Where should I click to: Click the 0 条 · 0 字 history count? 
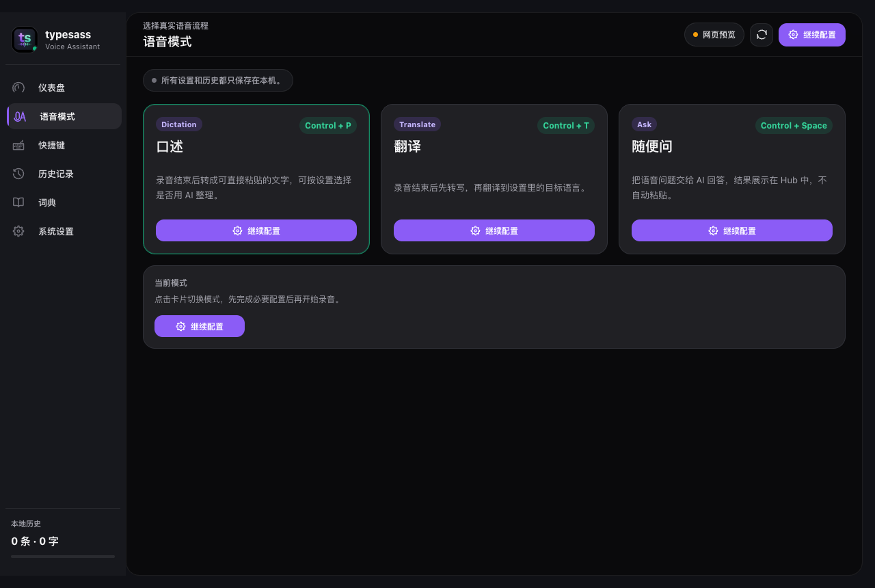35,542
